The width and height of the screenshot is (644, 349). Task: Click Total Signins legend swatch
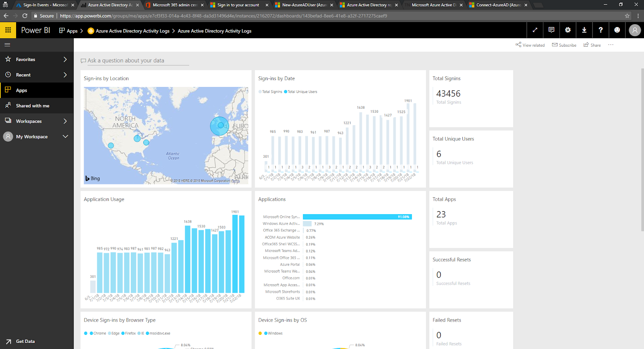[260, 92]
